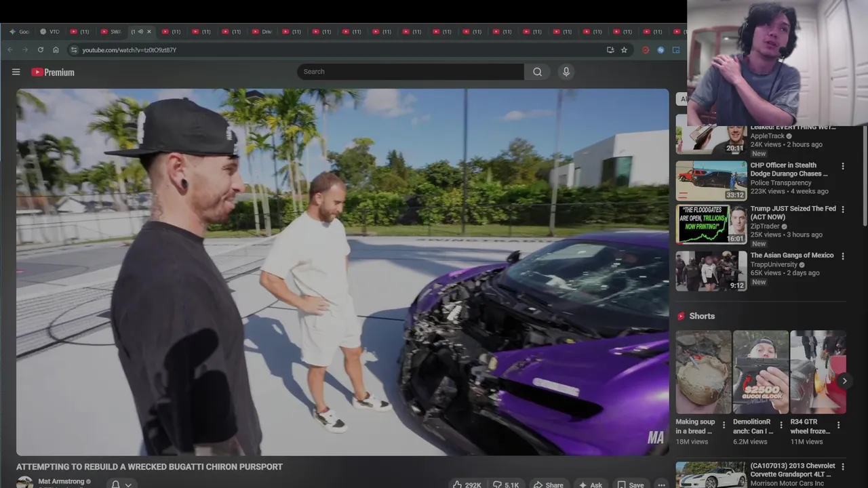The width and height of the screenshot is (868, 488).
Task: Open the Mat Armstrong channel name link
Action: 61,481
